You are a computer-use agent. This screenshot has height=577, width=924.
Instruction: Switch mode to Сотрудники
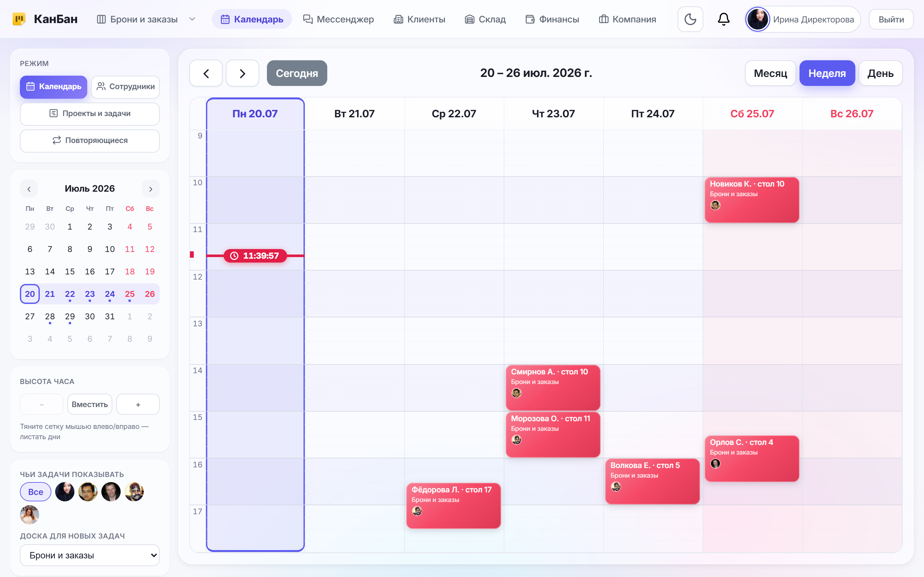pos(126,87)
